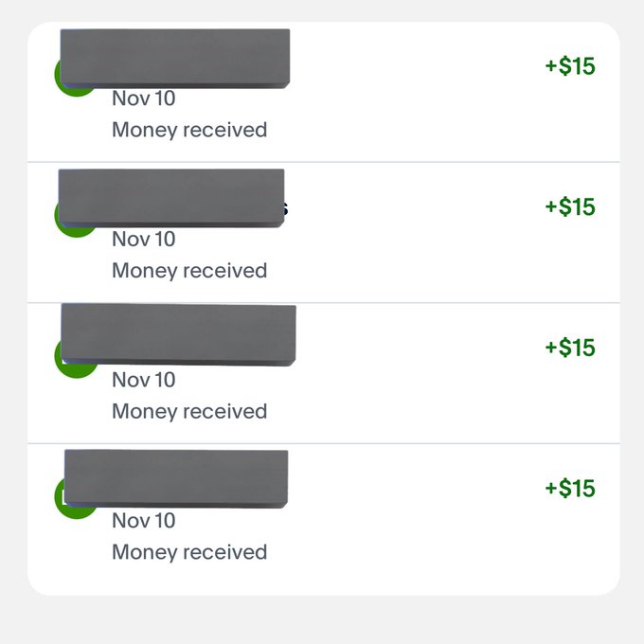Open the second transaction's green avatar icon
The height and width of the screenshot is (644, 644).
point(75,216)
